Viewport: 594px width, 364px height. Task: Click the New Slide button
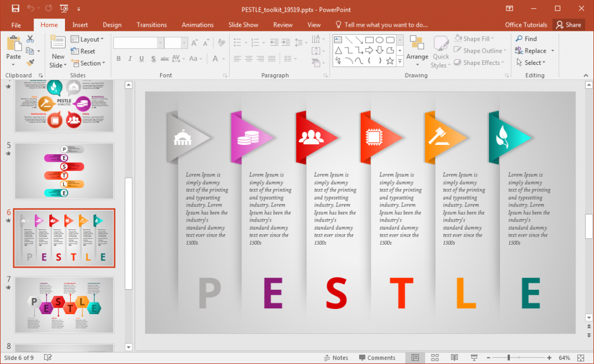coord(57,51)
